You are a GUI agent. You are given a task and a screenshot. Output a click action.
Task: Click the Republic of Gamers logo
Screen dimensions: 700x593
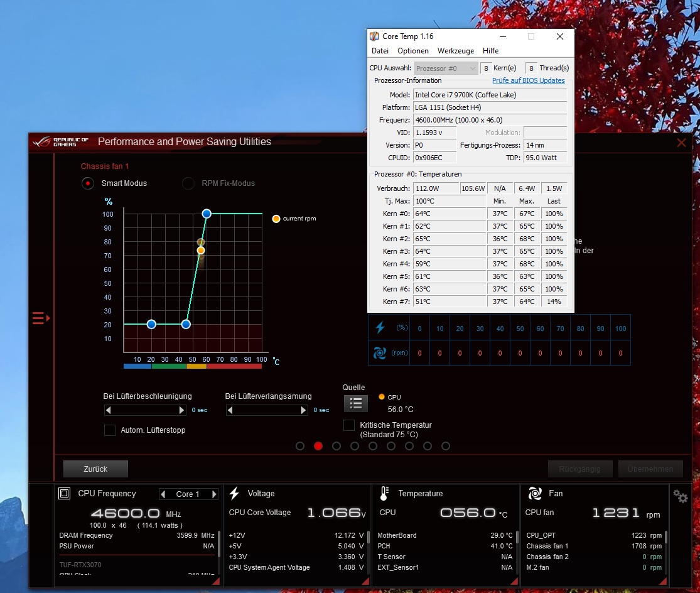[61, 142]
